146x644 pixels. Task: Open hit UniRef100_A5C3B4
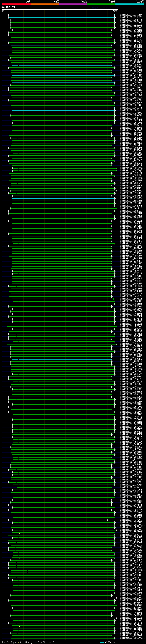[x=131, y=80]
